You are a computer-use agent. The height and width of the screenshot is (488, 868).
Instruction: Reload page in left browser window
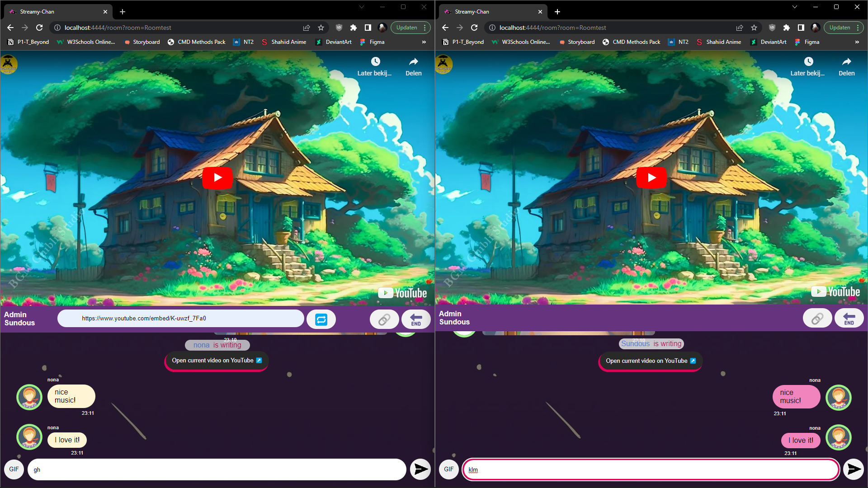coord(39,28)
